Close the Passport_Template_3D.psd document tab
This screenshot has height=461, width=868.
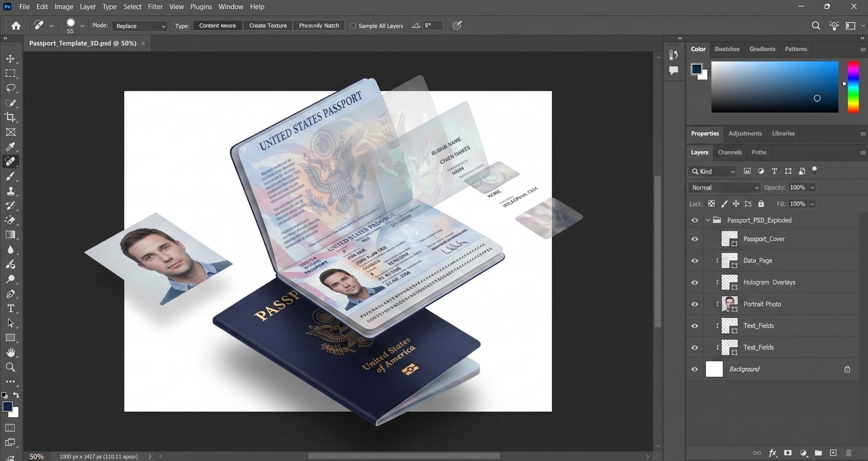point(143,43)
